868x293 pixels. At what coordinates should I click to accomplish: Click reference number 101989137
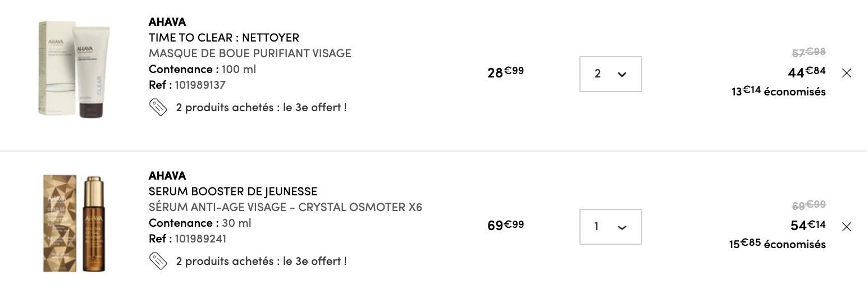[200, 85]
